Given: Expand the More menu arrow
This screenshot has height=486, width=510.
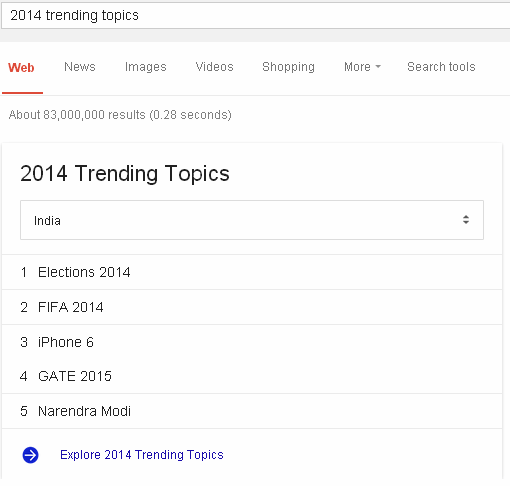Looking at the screenshot, I should (x=378, y=67).
